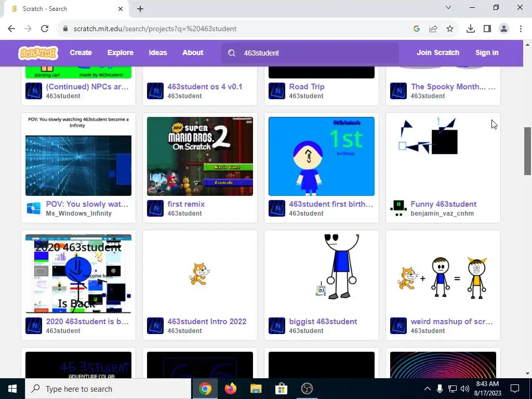This screenshot has width=532, height=399.
Task: Open '463student first birth...' project title
Action: (331, 204)
